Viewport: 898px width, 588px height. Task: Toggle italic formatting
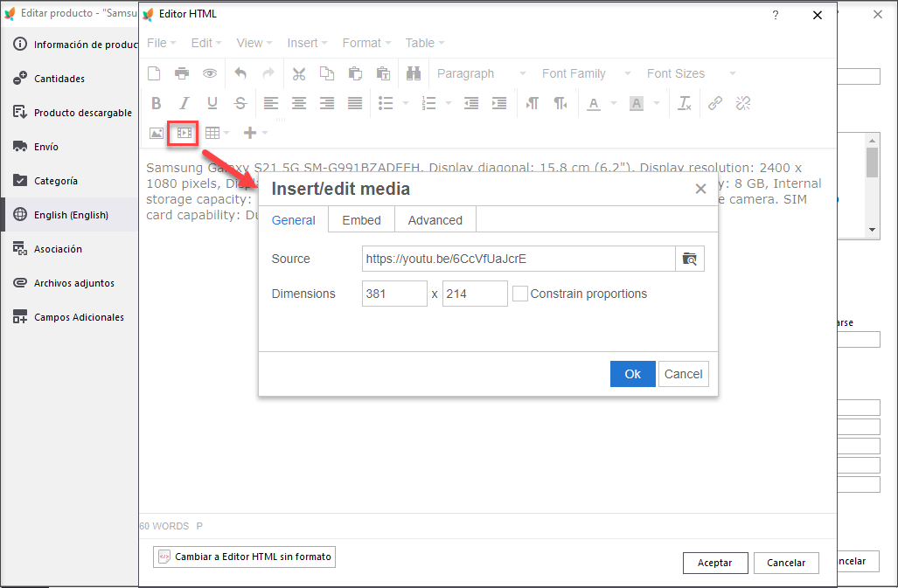tap(184, 103)
